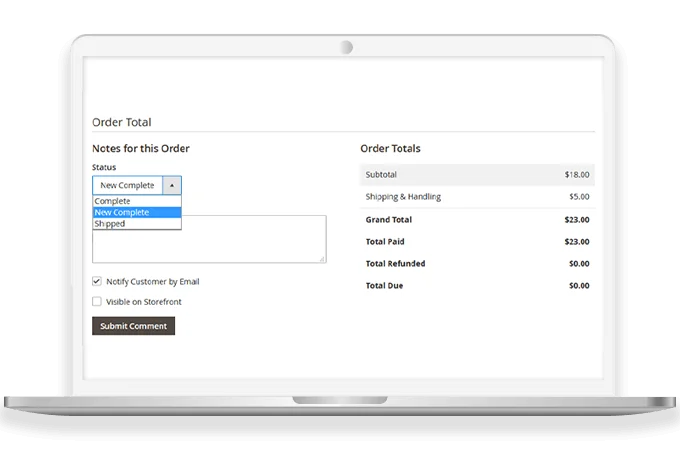
Task: Click the Notify Customer by Email label
Action: (153, 282)
